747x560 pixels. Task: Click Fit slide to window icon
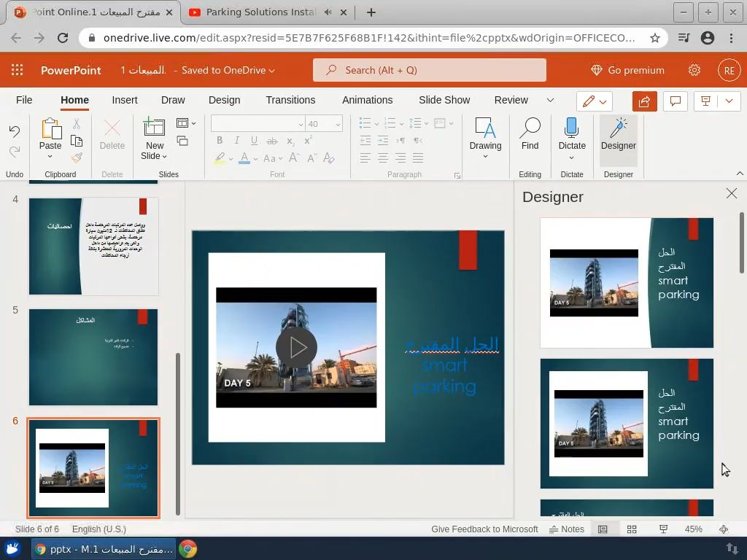(724, 529)
